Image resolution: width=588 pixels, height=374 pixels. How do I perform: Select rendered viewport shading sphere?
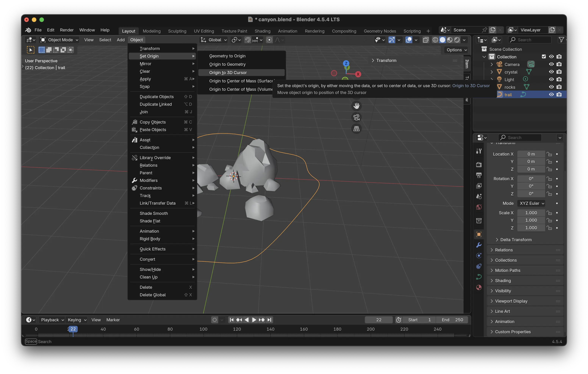pyautogui.click(x=457, y=40)
